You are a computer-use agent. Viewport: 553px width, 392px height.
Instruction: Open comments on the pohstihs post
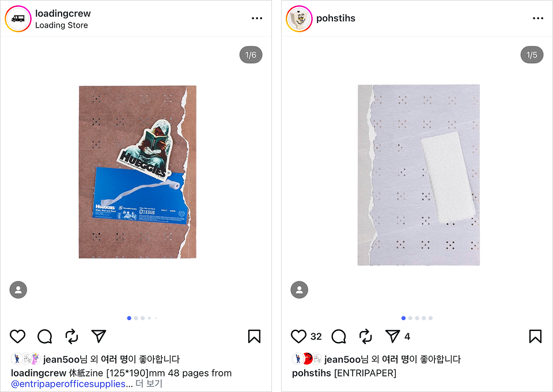pyautogui.click(x=339, y=336)
